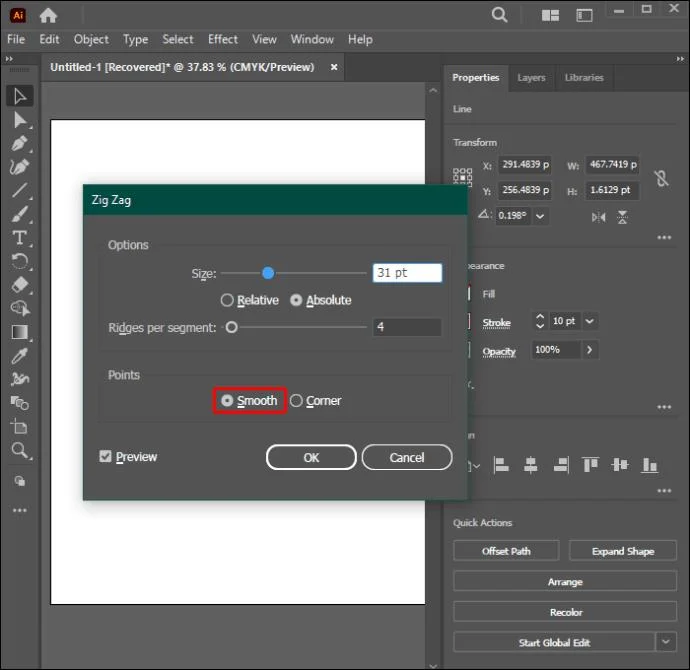The image size is (690, 670).
Task: Choose Smooth points option
Action: pyautogui.click(x=227, y=400)
